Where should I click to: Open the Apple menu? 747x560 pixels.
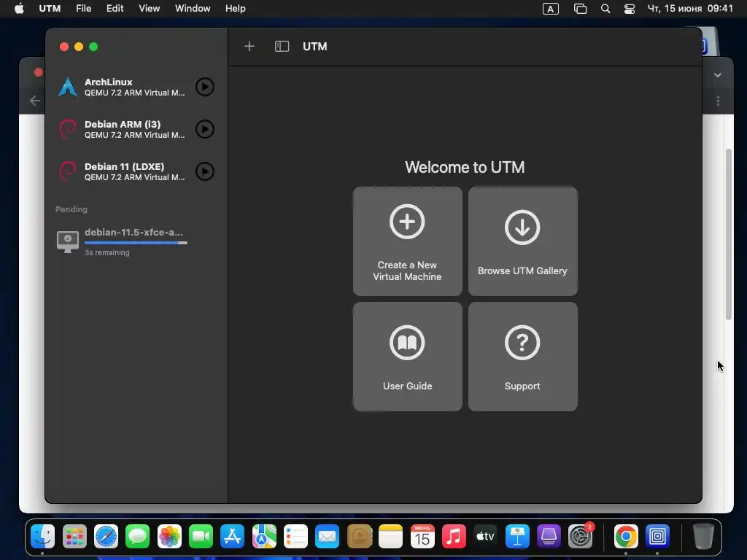[x=19, y=9]
